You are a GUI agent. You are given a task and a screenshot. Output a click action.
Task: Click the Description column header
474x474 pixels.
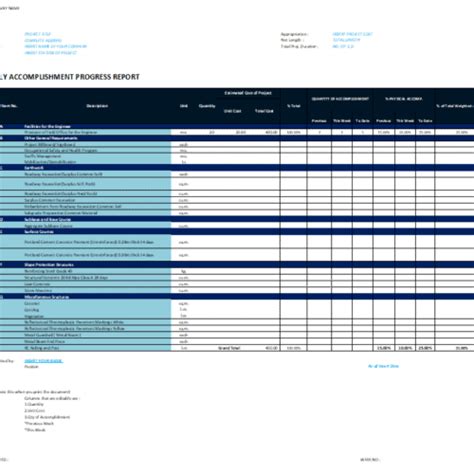pyautogui.click(x=97, y=106)
